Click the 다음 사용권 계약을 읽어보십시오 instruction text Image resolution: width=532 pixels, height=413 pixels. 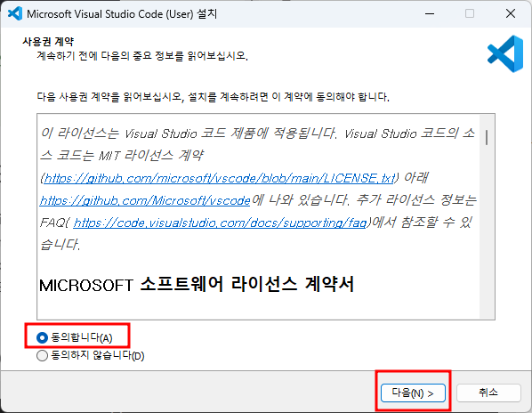213,97
